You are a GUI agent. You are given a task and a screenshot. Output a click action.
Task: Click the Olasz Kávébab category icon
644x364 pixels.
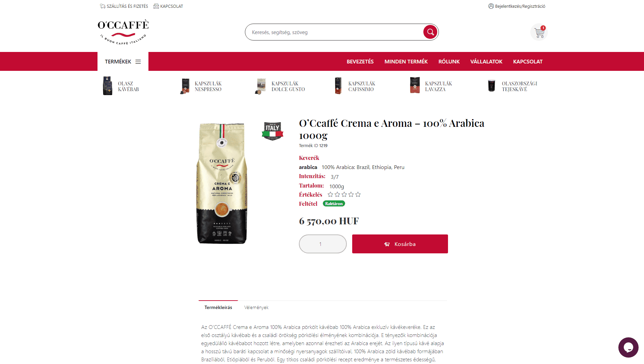[x=108, y=86]
